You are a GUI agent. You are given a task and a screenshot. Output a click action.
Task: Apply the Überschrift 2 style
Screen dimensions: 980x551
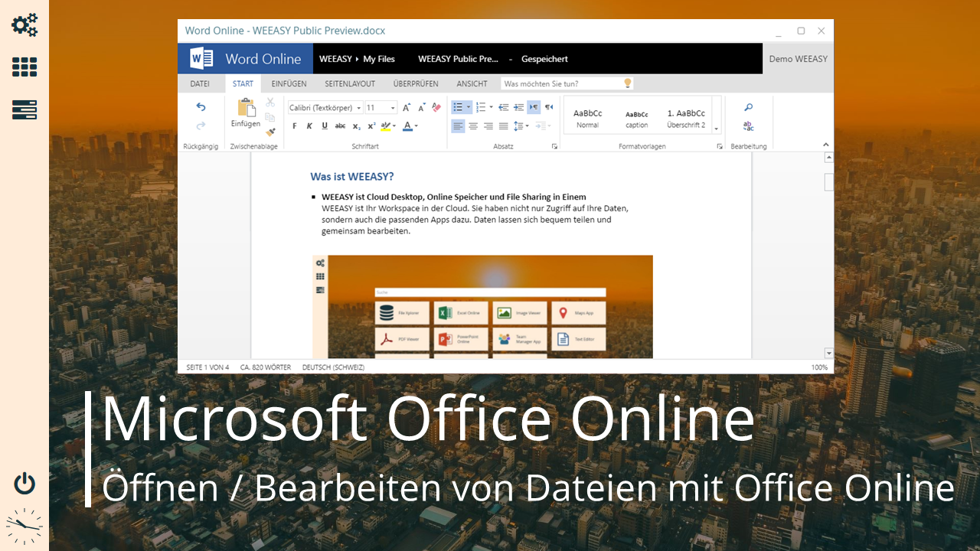686,118
